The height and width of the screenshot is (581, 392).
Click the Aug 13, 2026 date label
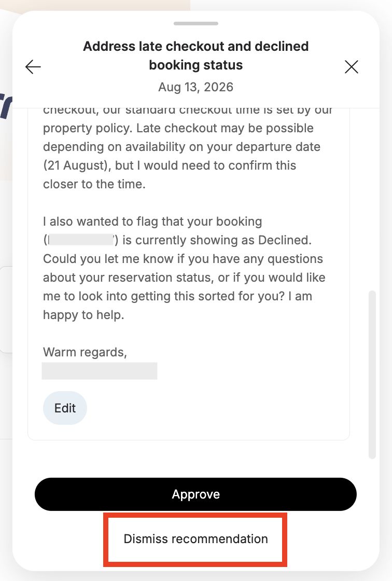(195, 87)
